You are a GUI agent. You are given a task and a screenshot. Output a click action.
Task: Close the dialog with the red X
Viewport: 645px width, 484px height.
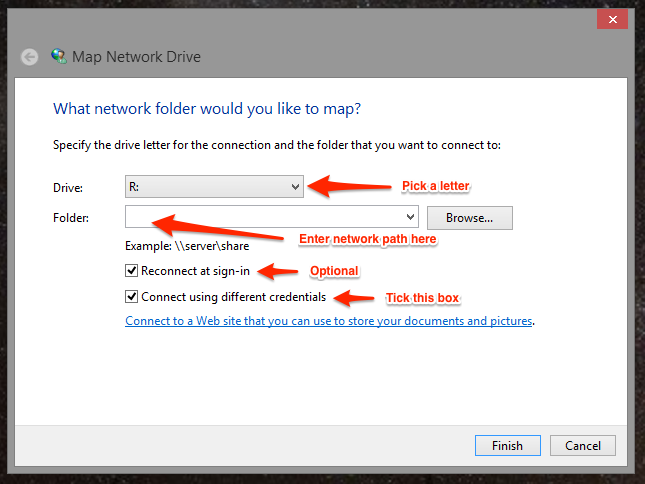tap(611, 19)
